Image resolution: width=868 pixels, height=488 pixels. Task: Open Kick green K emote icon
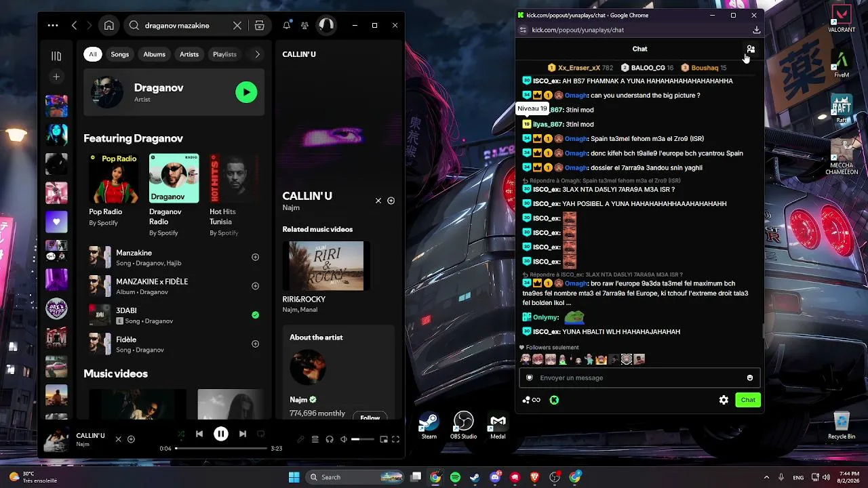554,400
